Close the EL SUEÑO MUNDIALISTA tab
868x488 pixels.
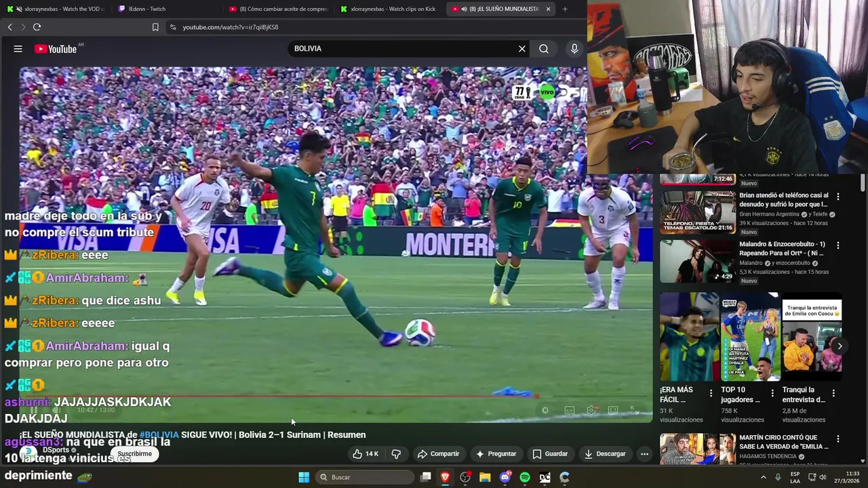click(548, 9)
